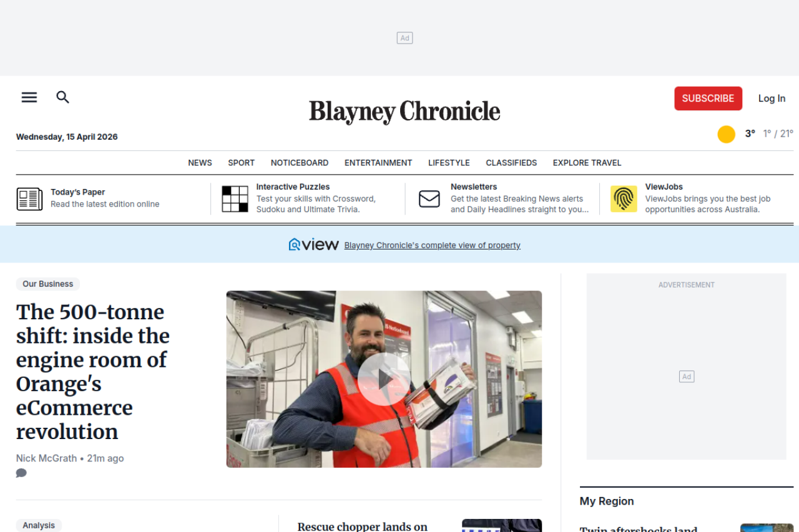Open the Explore Travel menu
This screenshot has width=799, height=532.
pyautogui.click(x=587, y=163)
